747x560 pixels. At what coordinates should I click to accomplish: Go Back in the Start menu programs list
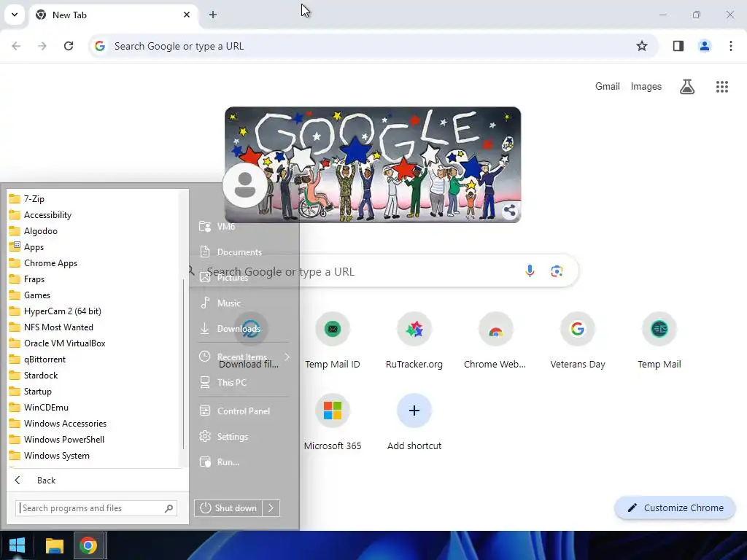click(x=98, y=480)
